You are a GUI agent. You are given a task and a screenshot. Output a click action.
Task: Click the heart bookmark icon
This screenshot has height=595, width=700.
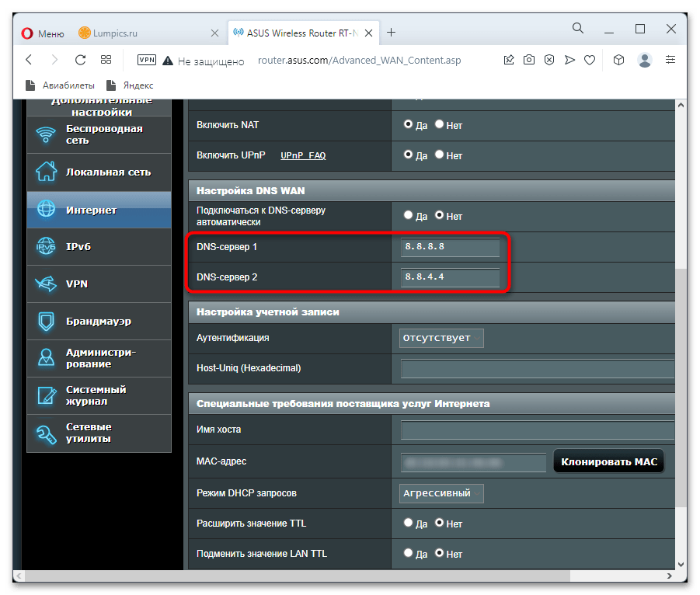click(590, 60)
